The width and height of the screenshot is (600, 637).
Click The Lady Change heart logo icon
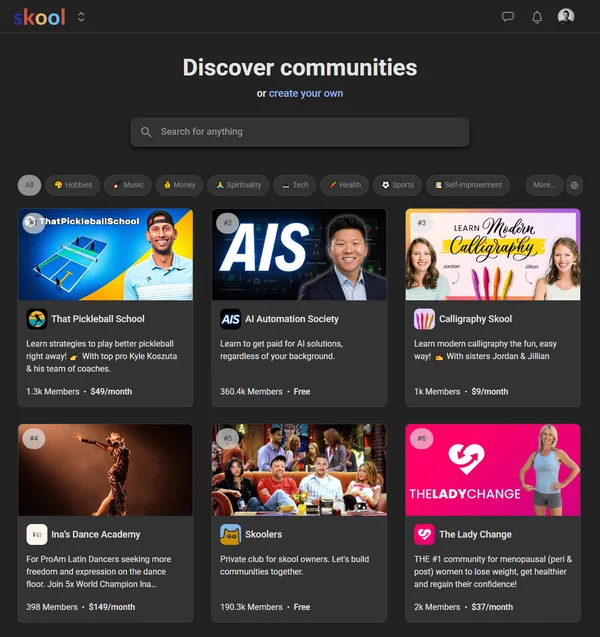tap(425, 535)
